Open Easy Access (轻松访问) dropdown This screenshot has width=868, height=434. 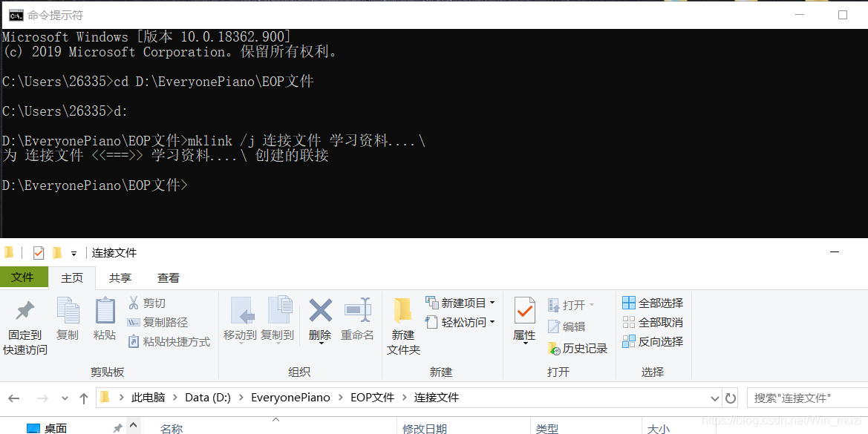pos(460,322)
